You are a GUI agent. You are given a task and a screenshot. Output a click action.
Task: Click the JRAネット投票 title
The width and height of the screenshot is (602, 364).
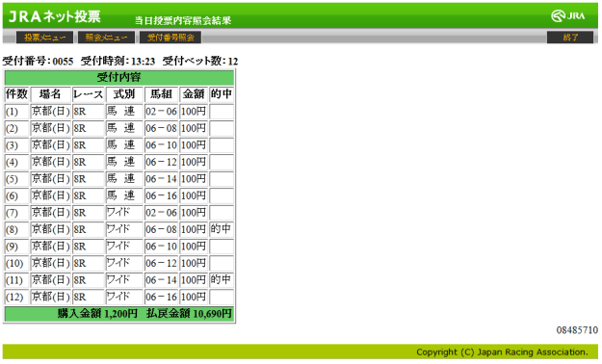tap(54, 16)
